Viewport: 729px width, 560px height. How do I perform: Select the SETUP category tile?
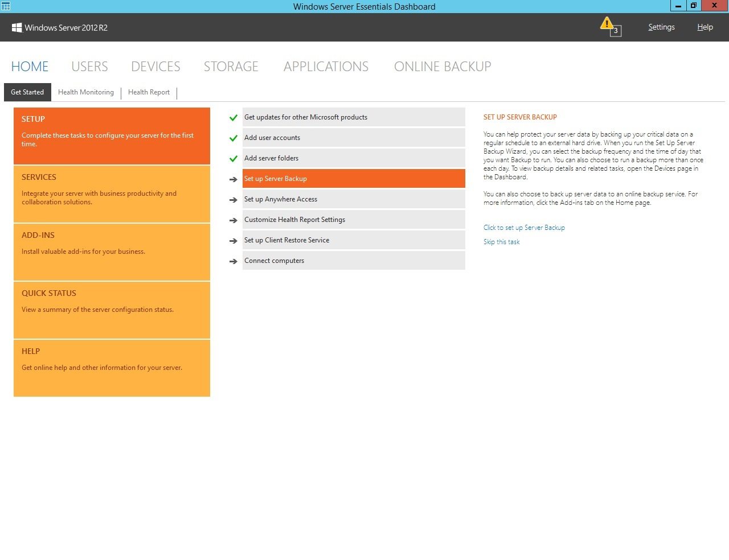tap(112, 136)
